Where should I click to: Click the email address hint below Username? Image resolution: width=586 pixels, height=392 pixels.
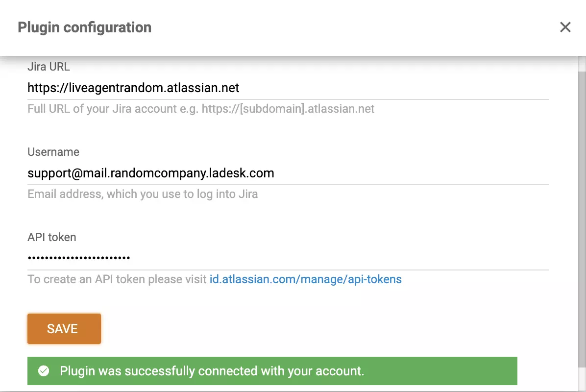pyautogui.click(x=142, y=194)
